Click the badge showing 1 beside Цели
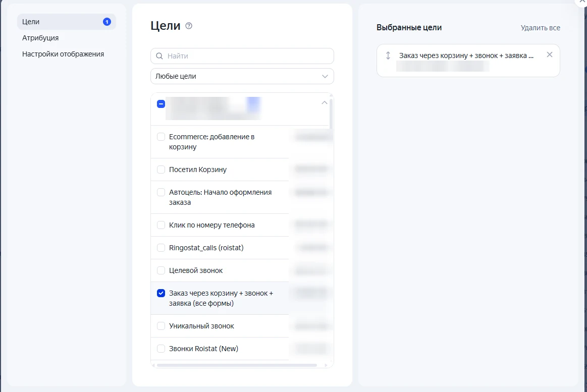587x392 pixels. pyautogui.click(x=107, y=22)
